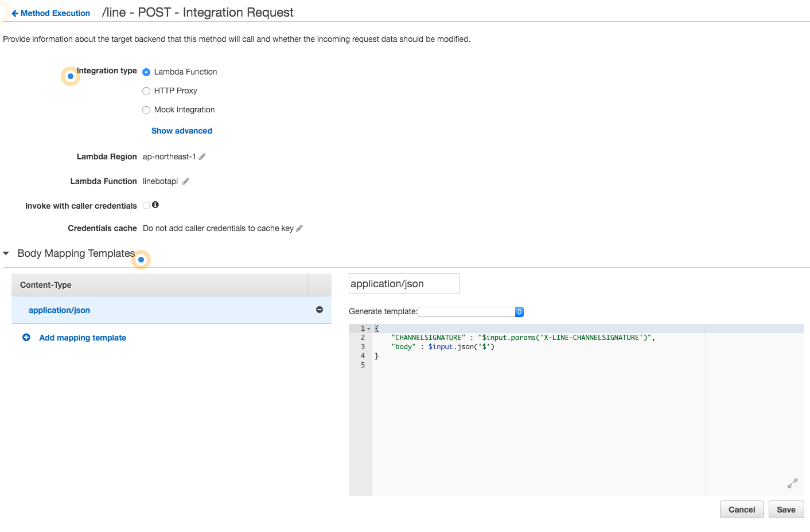The image size is (810, 532).
Task: Collapse the Body Mapping Templates section
Action: [6, 253]
